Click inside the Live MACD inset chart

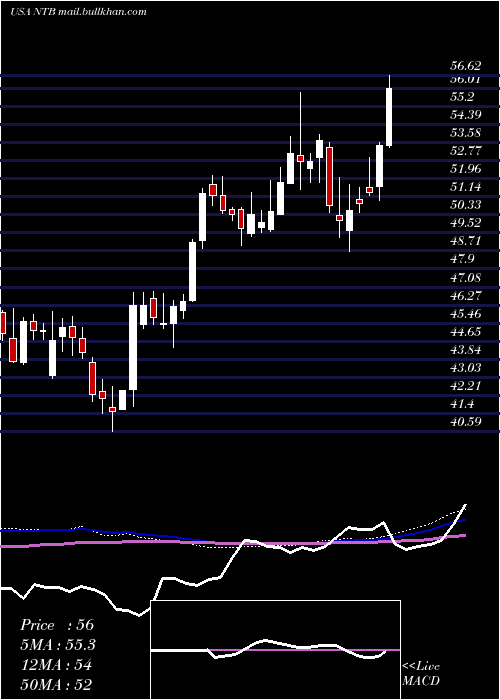pyautogui.click(x=275, y=650)
